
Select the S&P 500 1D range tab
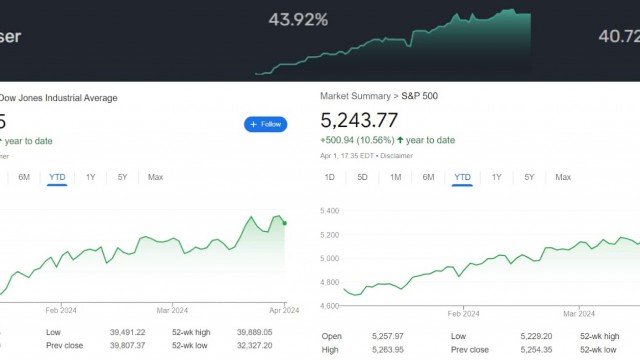pyautogui.click(x=329, y=177)
